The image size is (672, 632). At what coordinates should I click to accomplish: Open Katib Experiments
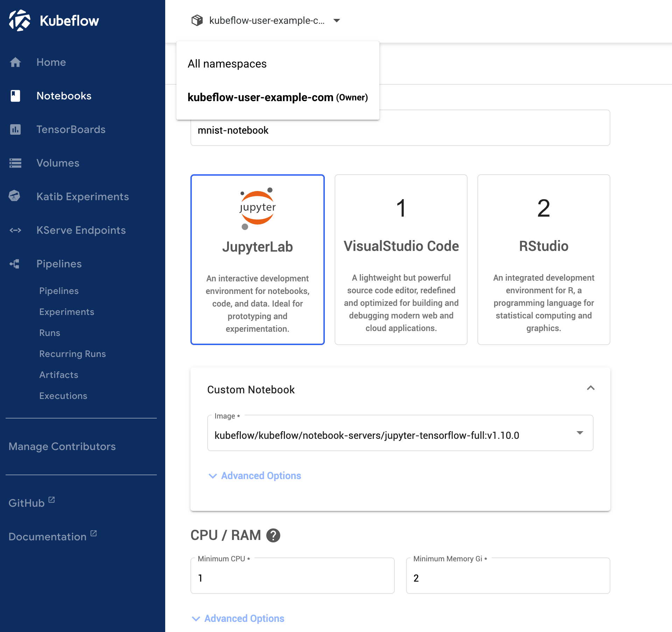[83, 197]
